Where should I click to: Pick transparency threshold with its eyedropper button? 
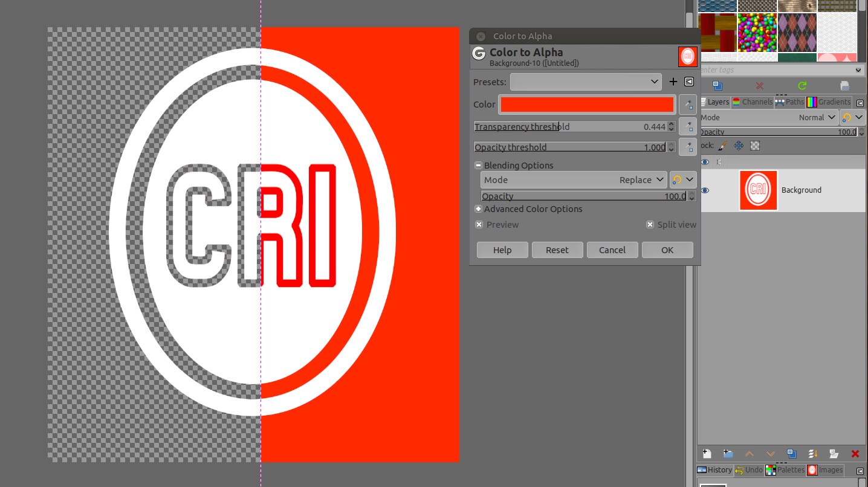coord(687,126)
